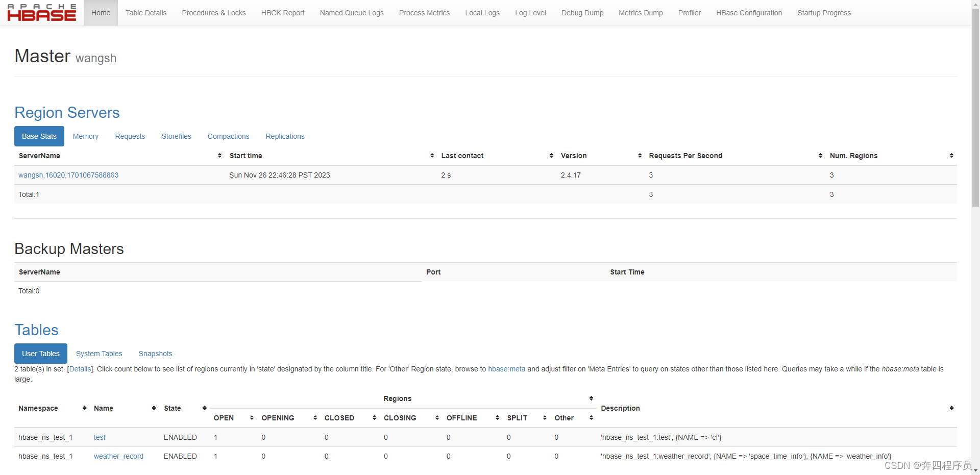The image size is (980, 475).
Task: Sort Region Servers by Version
Action: tap(640, 156)
